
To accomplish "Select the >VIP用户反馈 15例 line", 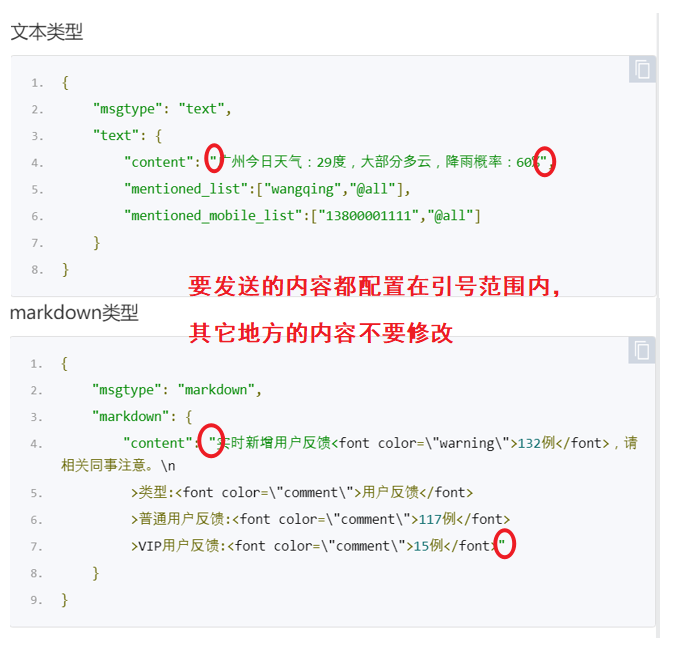I will [x=318, y=546].
